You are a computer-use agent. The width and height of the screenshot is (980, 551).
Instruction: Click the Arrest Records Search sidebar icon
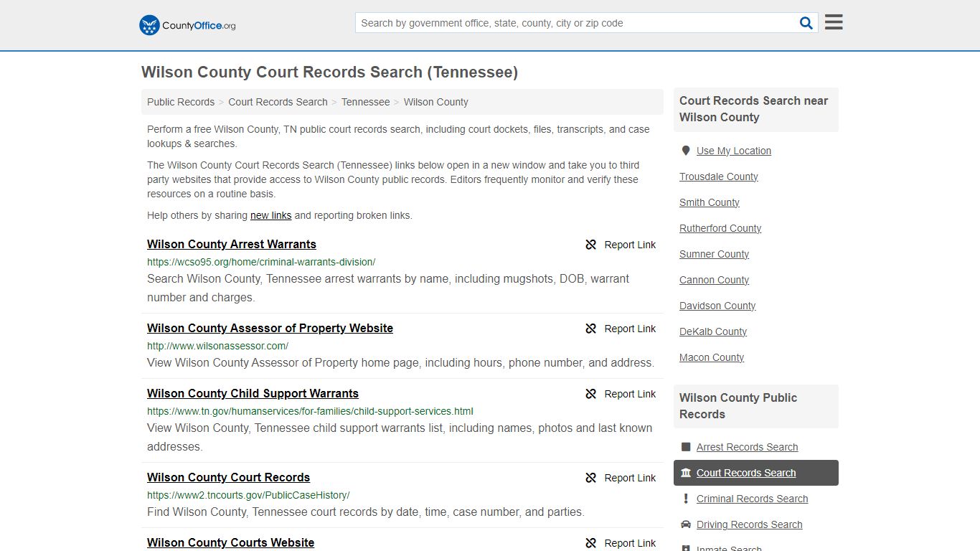(x=686, y=447)
